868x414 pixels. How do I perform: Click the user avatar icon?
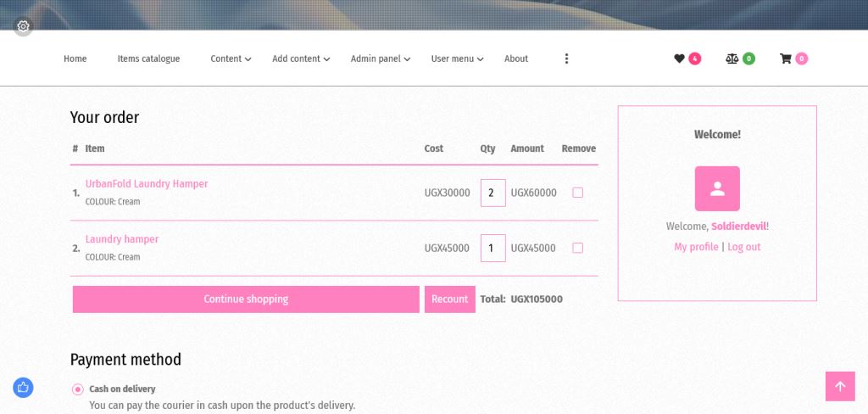tap(717, 188)
